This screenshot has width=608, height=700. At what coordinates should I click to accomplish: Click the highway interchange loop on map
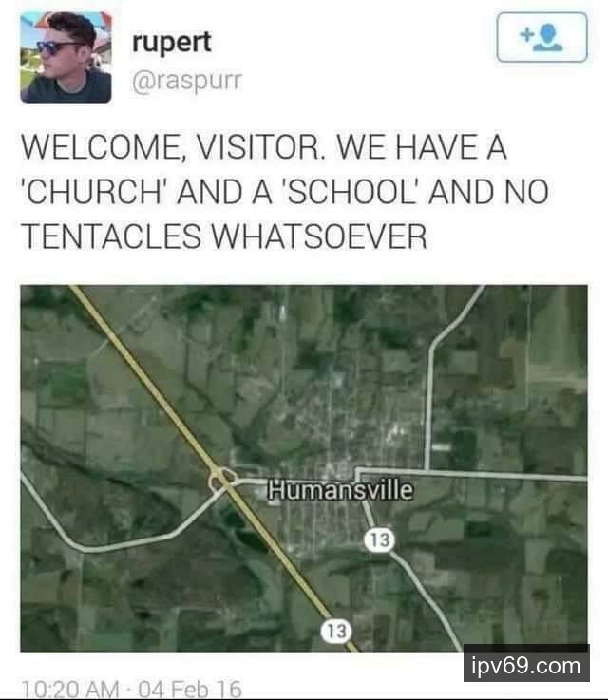point(222,479)
